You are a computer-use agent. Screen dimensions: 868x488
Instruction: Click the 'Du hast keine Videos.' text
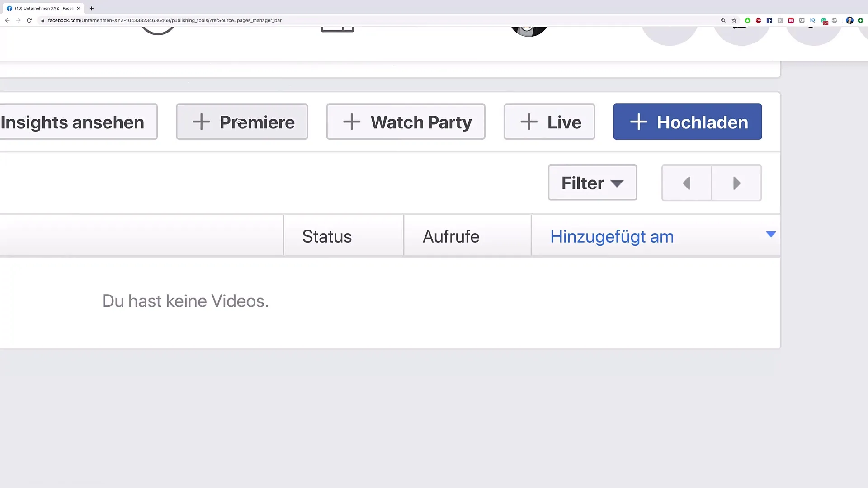[x=185, y=301]
